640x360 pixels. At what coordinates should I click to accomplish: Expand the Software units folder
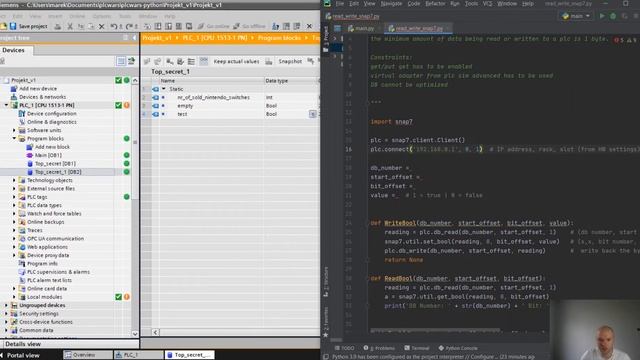tap(14, 130)
